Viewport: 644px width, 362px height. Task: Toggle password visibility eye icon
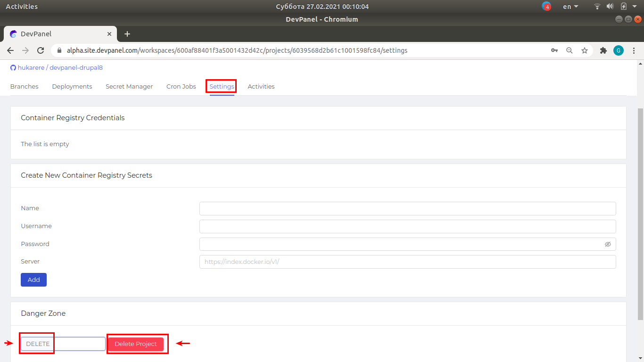point(608,244)
